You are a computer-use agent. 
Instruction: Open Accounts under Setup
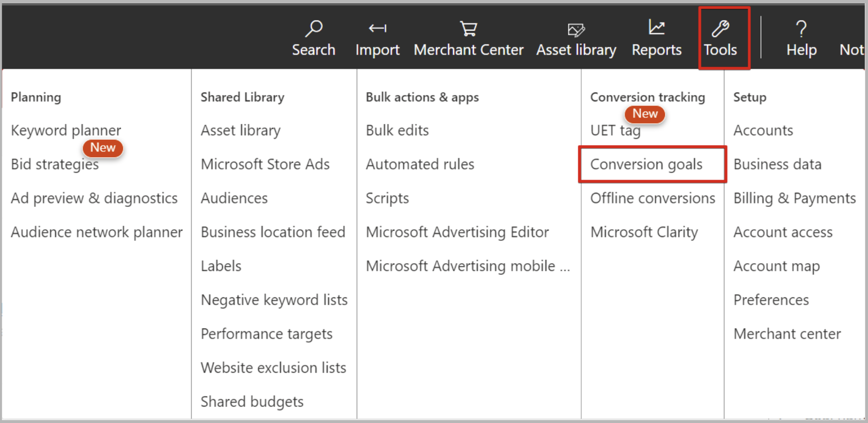click(763, 131)
